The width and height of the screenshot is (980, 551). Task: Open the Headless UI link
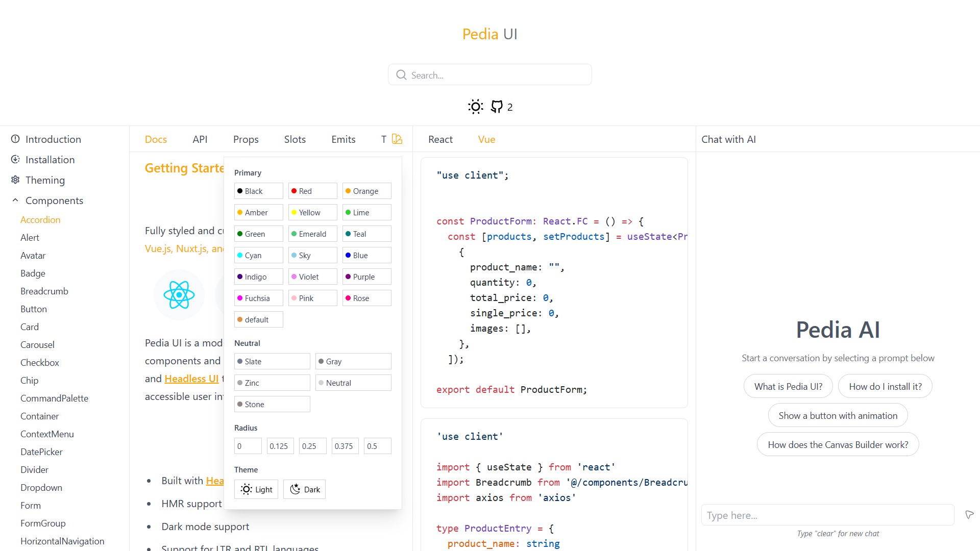pyautogui.click(x=191, y=379)
